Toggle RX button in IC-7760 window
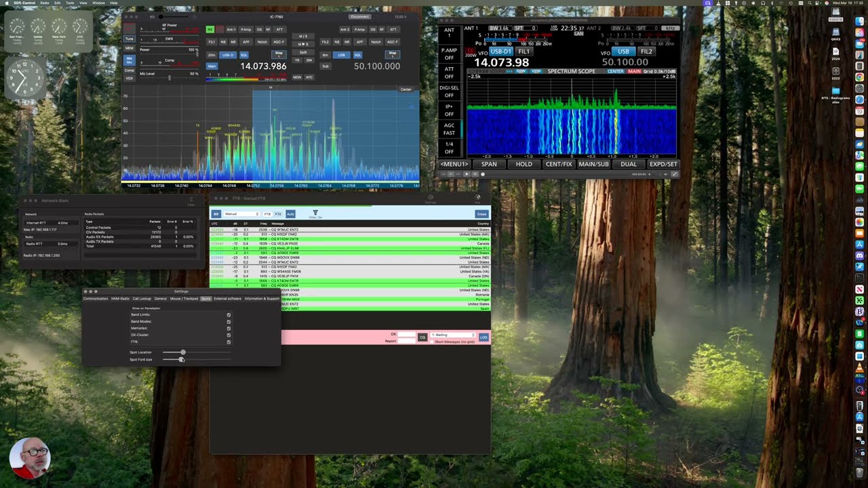Viewport: 868px width, 488px height. point(210,30)
